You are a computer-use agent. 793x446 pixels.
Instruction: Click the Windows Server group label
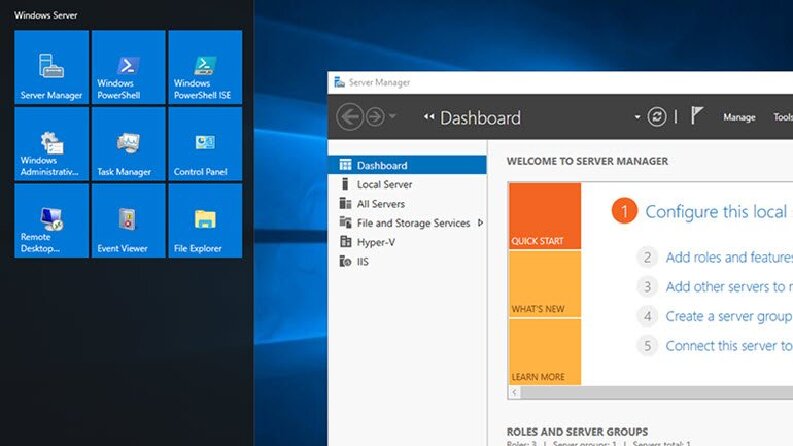coord(46,15)
